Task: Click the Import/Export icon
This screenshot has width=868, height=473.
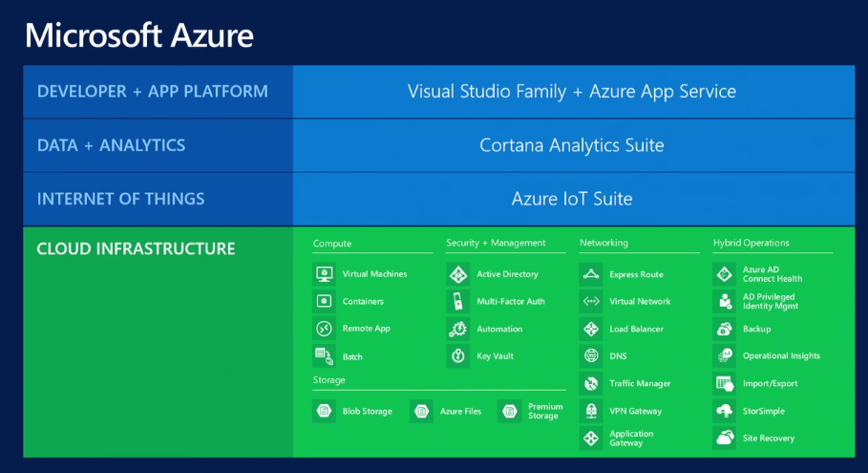Action: [725, 383]
